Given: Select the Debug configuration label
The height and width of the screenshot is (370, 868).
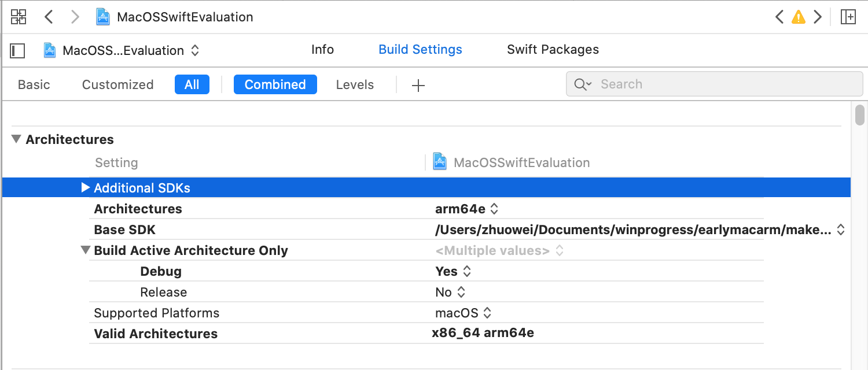Looking at the screenshot, I should click(x=161, y=271).
